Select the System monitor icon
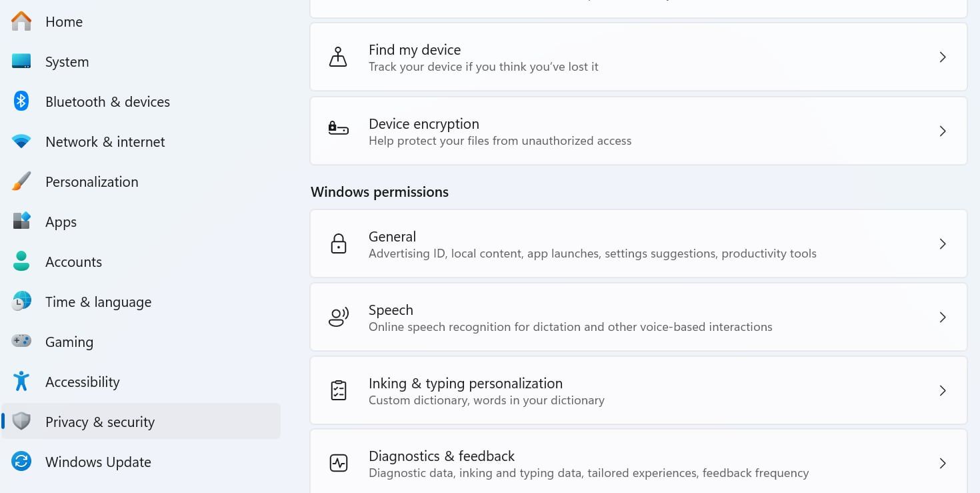 21,61
